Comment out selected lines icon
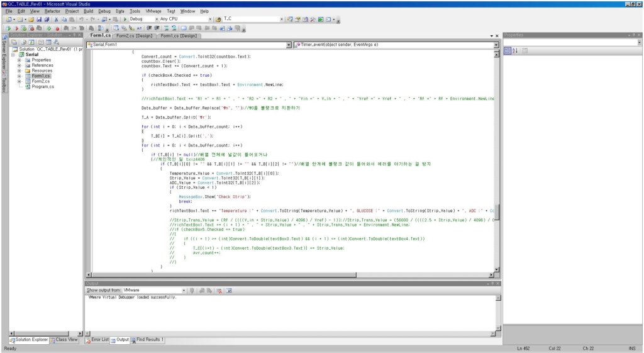 [166, 28]
